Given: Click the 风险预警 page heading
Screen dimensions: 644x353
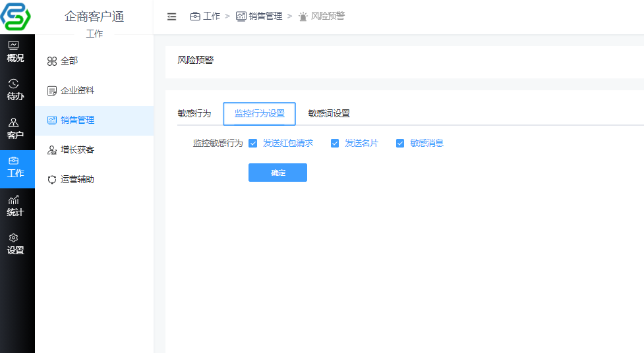Looking at the screenshot, I should pos(196,61).
